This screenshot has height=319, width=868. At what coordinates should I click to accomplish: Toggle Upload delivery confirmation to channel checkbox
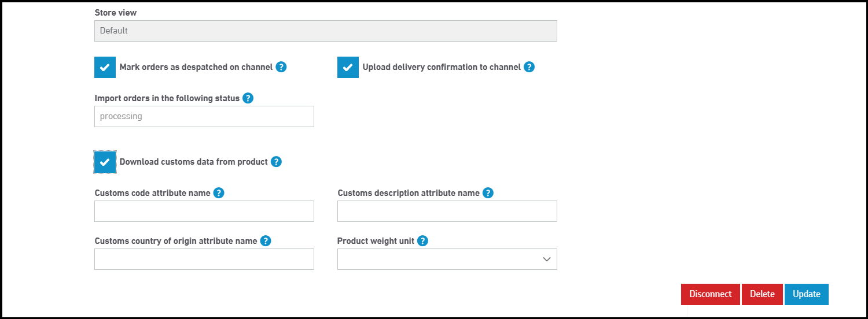pos(348,67)
